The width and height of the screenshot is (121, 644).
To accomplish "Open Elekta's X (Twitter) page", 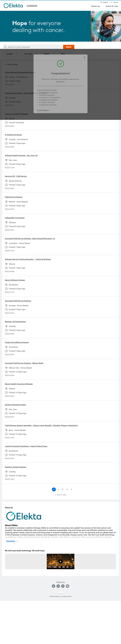I will click(58, 586).
